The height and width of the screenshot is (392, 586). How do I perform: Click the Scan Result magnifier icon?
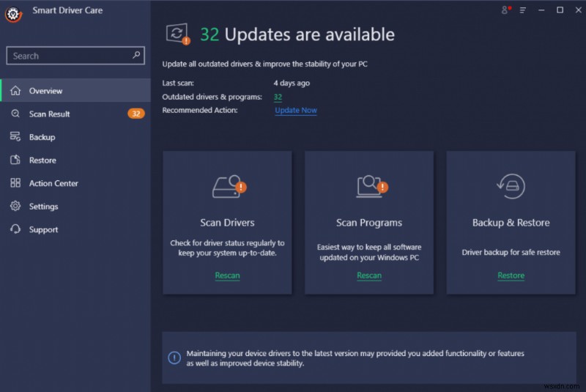click(15, 114)
